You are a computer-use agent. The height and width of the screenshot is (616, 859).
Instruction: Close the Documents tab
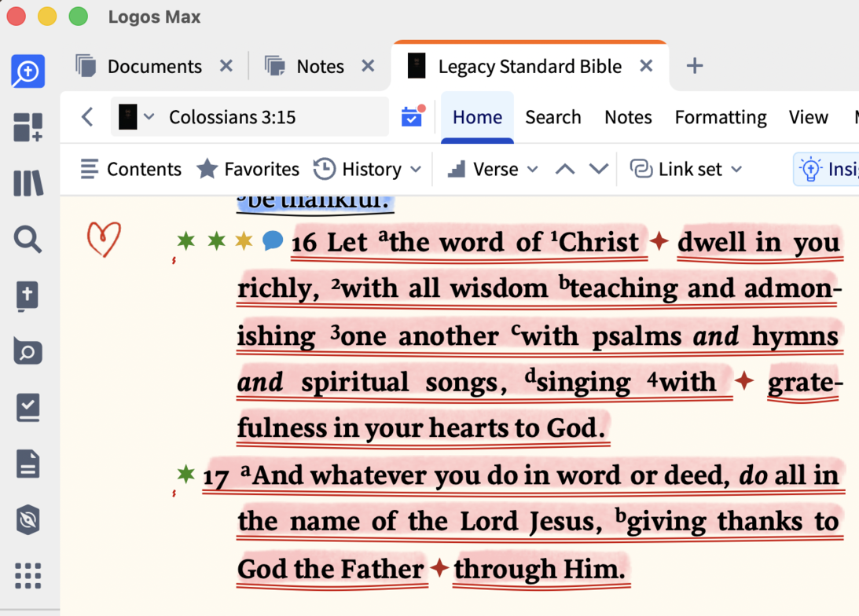tap(226, 66)
